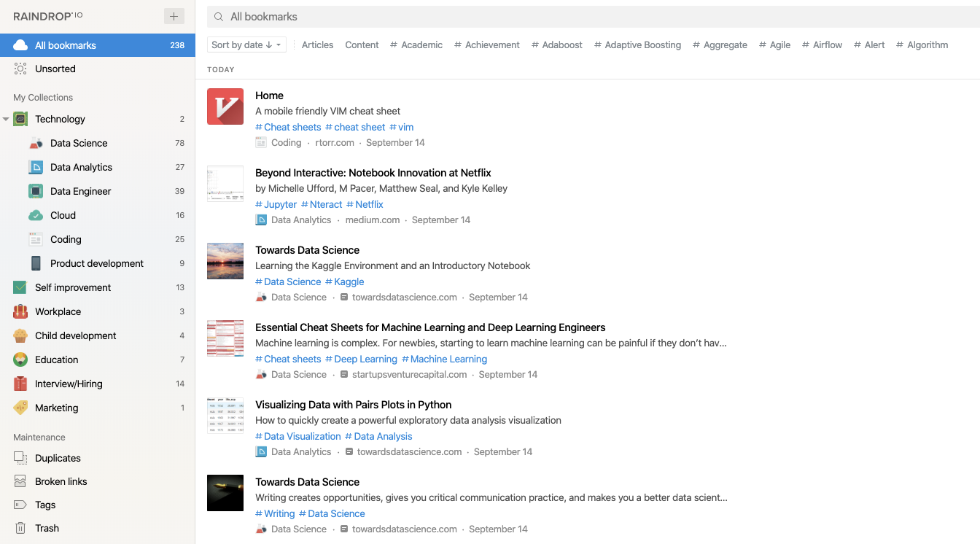This screenshot has height=544, width=980.
Task: Click the Child development muffin icon
Action: click(20, 335)
